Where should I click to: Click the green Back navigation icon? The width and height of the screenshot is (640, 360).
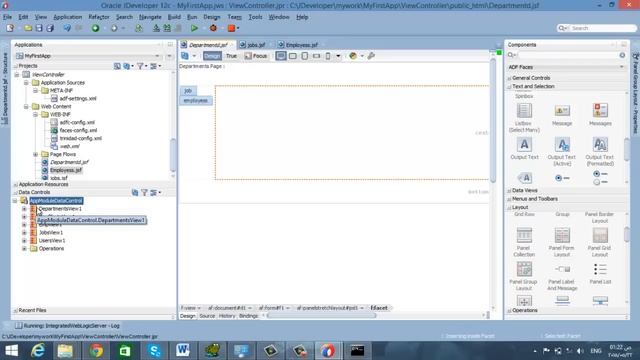coord(96,28)
